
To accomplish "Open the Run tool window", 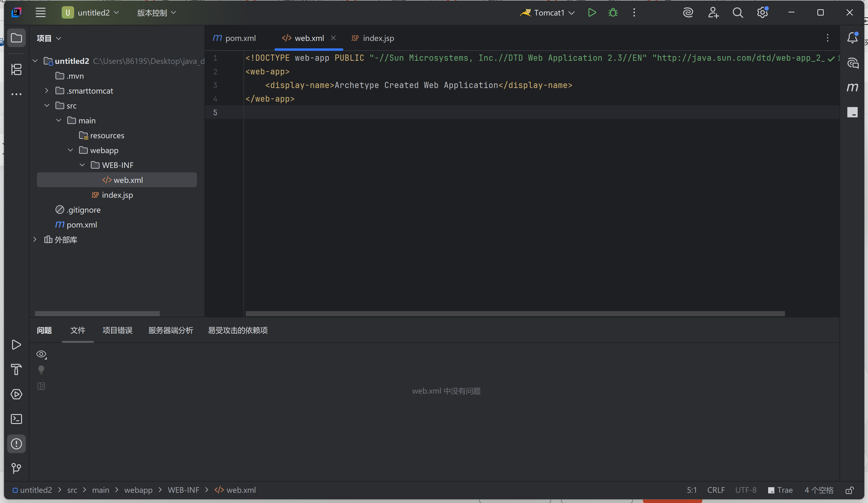I will (16, 345).
